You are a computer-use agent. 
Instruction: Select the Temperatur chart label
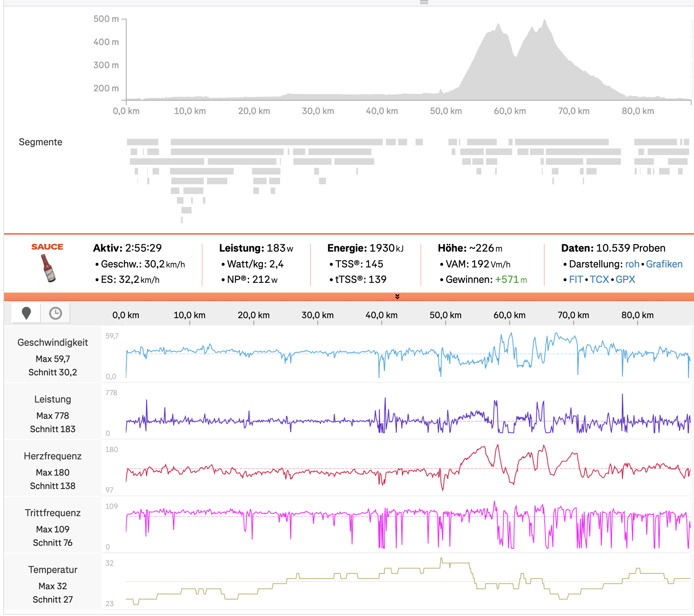(53, 570)
